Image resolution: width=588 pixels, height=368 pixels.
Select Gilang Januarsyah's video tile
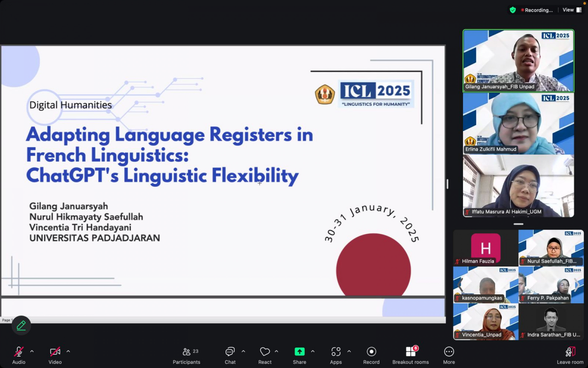[518, 61]
